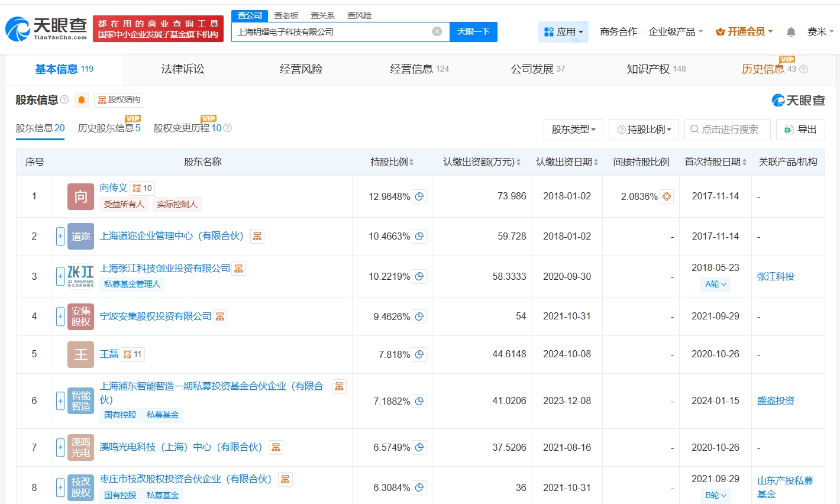
Task: Sort by 持股比例 column header
Action: coord(392,162)
